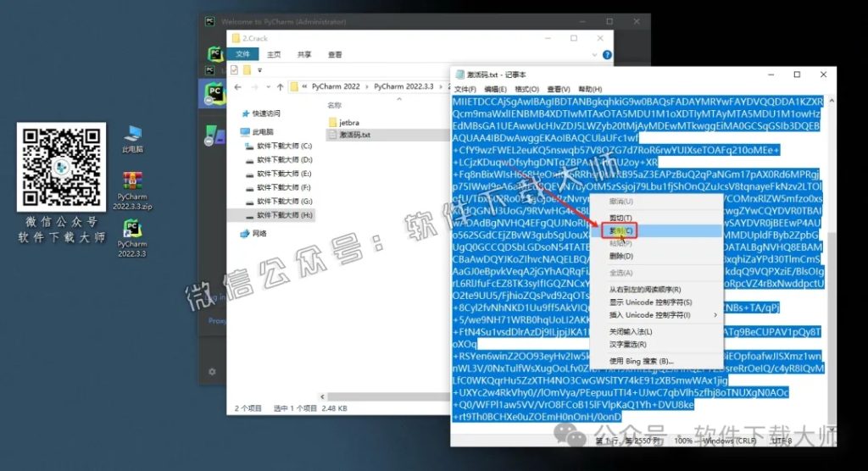
Task: Click the 2.Crack folder icon in the Explorer title bar
Action: click(x=236, y=38)
